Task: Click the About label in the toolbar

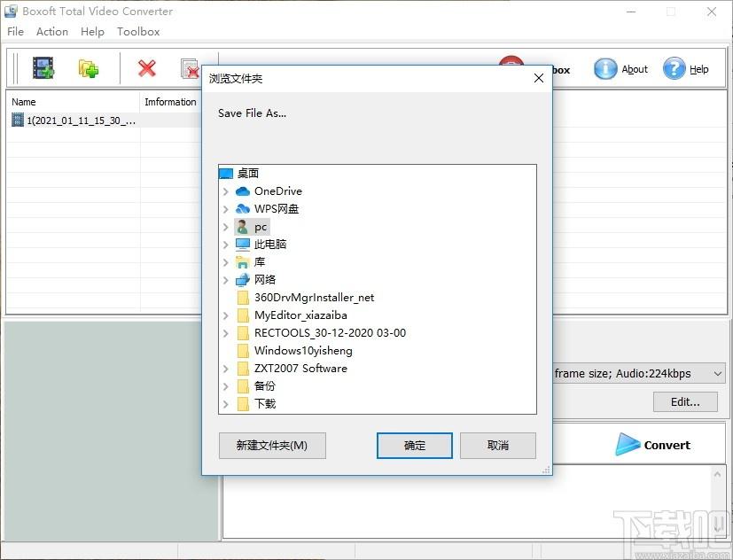Action: point(635,69)
